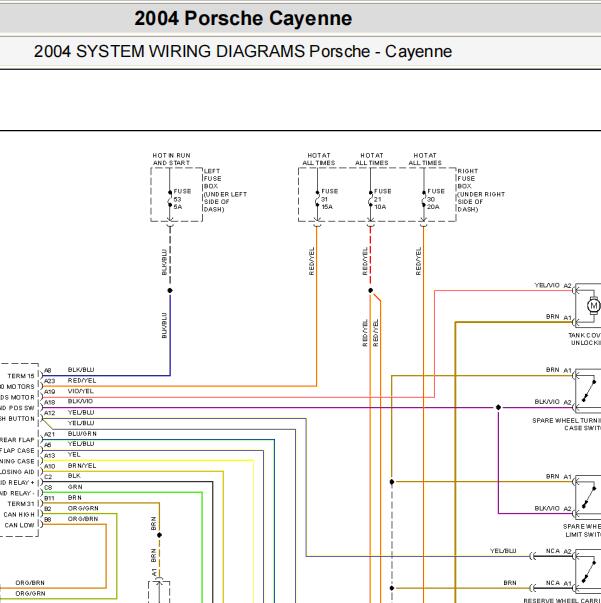The height and width of the screenshot is (603, 601).
Task: Select the "HOT IN RUN AND START" label
Action: pos(171,159)
